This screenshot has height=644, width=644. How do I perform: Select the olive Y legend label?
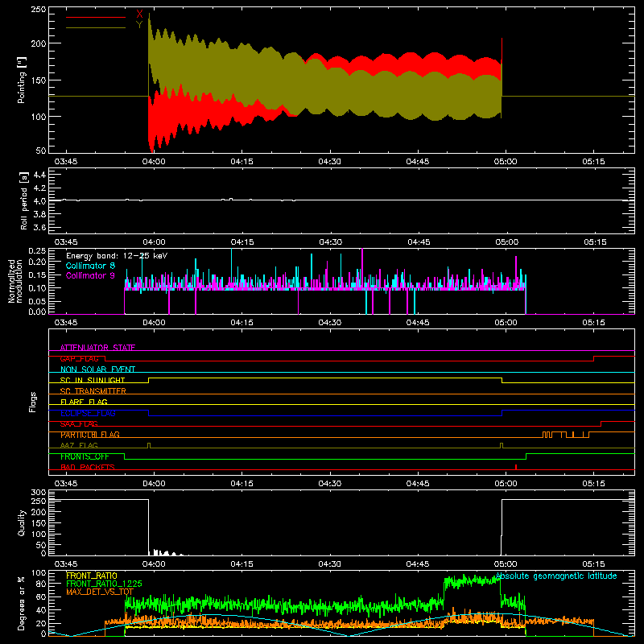click(x=139, y=25)
